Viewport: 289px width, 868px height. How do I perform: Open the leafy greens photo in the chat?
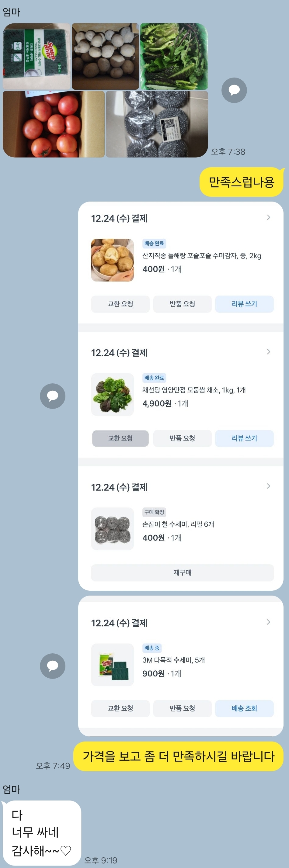174,56
